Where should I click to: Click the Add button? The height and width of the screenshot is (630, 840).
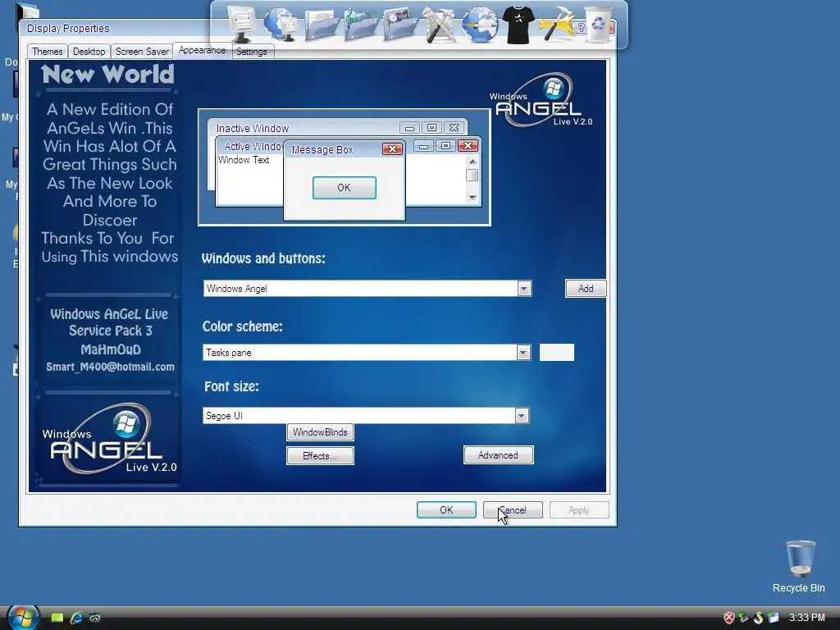click(x=586, y=289)
